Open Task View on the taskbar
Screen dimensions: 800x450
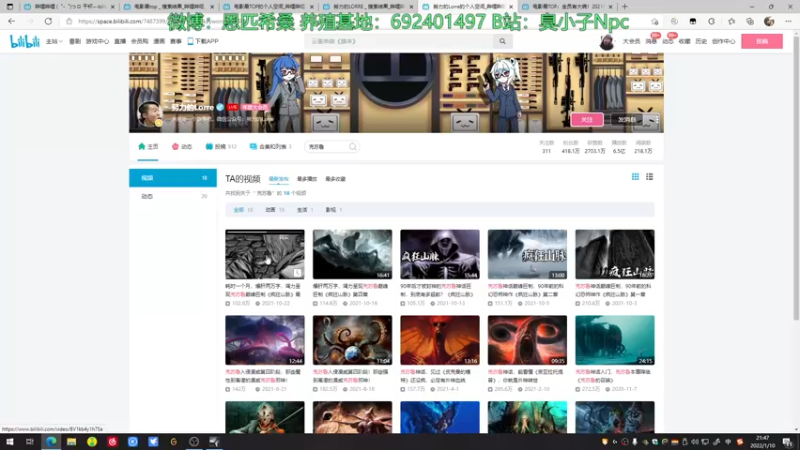30,442
